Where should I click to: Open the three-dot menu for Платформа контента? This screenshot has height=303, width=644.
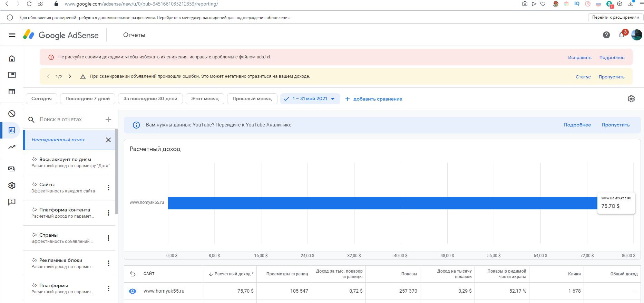click(108, 213)
